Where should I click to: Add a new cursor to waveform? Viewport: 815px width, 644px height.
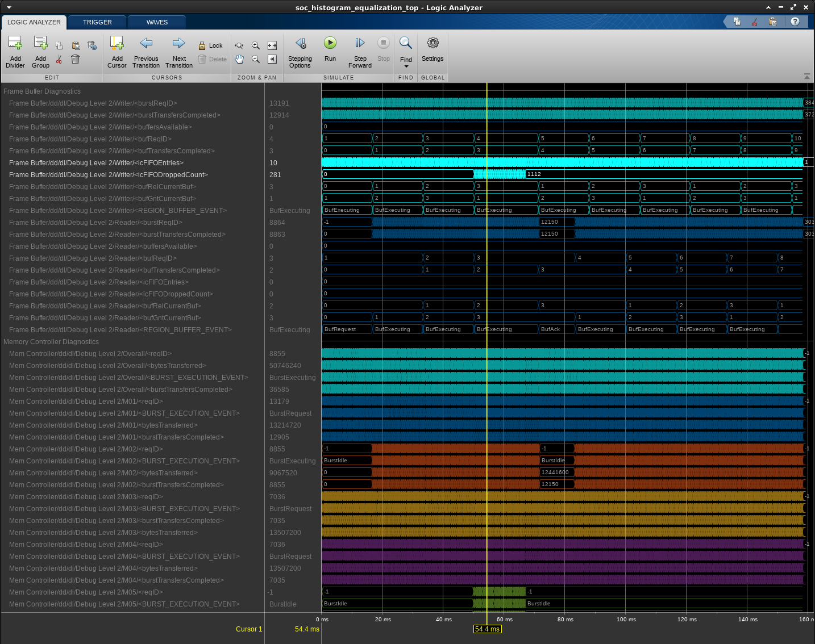click(117, 44)
